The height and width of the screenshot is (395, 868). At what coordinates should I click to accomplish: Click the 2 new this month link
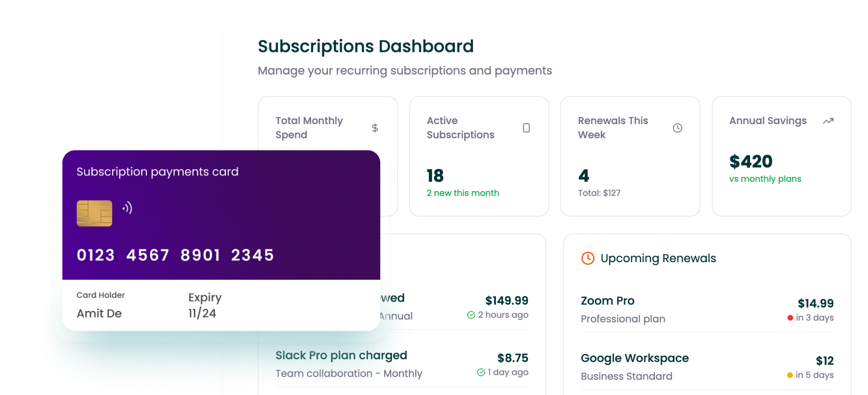pos(462,193)
